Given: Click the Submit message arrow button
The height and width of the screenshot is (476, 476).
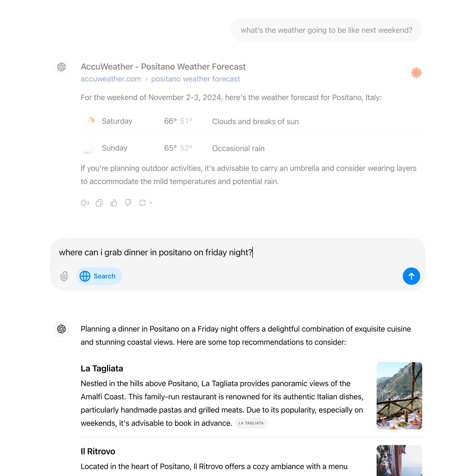Looking at the screenshot, I should 411,276.
